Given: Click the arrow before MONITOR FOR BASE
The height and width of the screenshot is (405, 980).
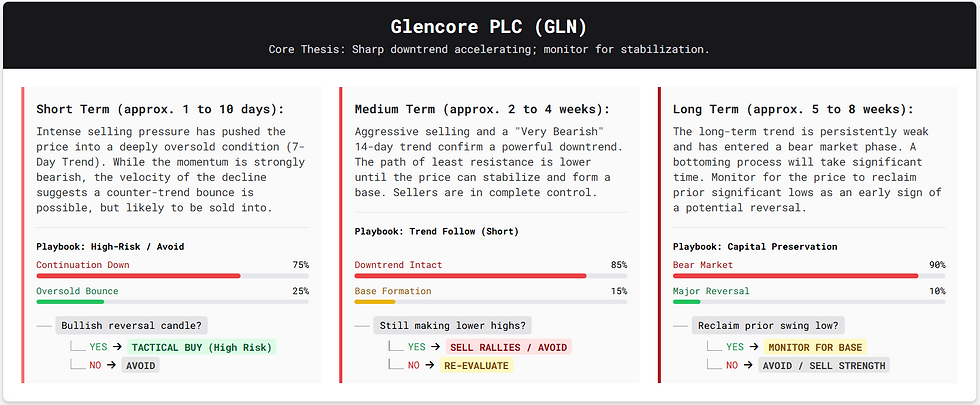Looking at the screenshot, I should coord(754,348).
